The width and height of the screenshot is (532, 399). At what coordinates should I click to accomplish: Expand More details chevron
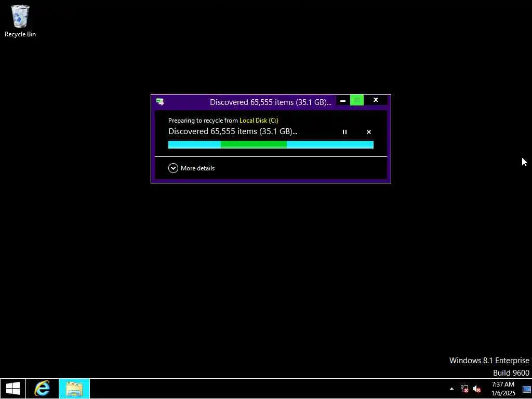click(x=173, y=168)
